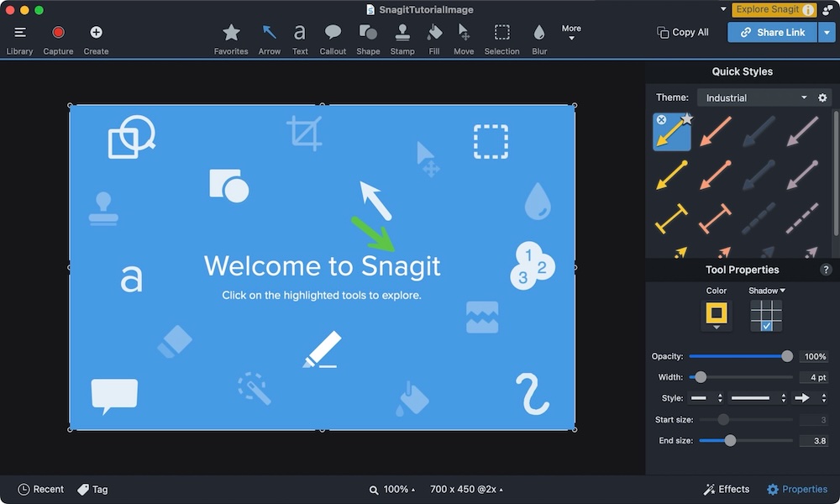
Task: Open title bar dropdown arrow beside Explore Snagit
Action: point(723,9)
